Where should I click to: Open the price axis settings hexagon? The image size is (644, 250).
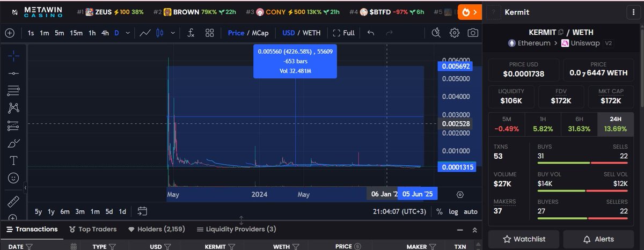click(460, 194)
